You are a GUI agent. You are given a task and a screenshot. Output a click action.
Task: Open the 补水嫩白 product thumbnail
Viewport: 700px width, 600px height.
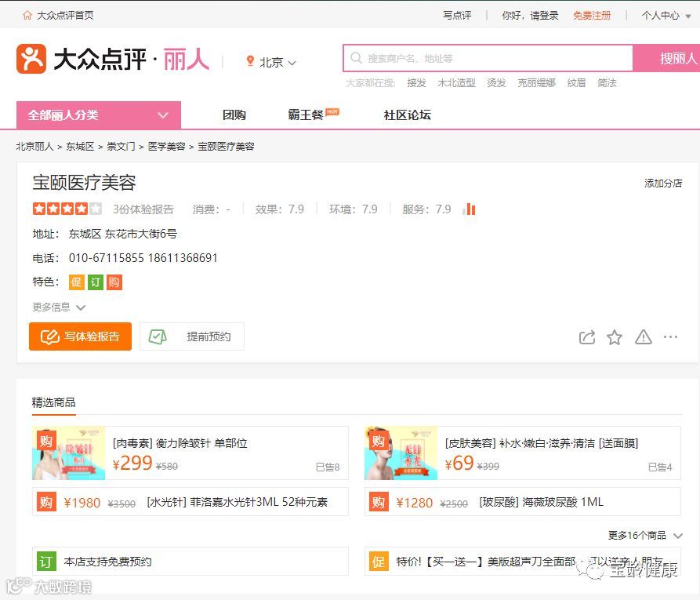[x=401, y=453]
